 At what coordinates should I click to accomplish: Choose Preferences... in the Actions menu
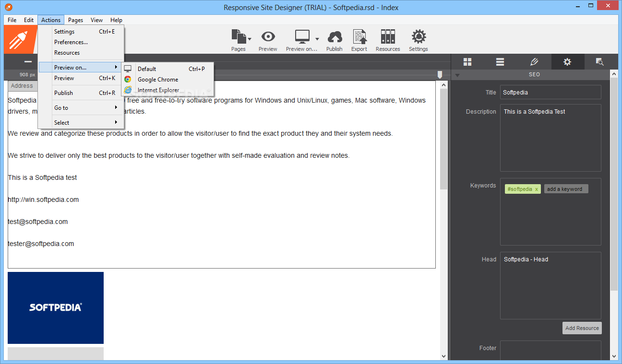click(81, 42)
